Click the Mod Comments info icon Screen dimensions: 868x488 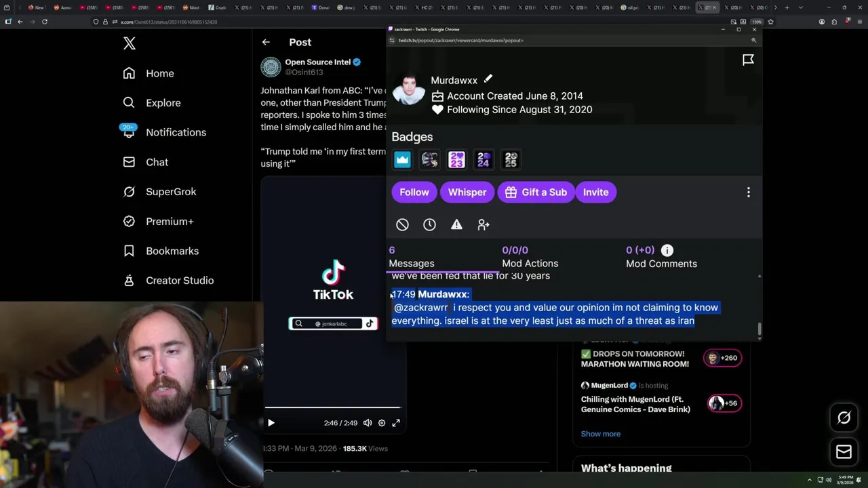[667, 250]
